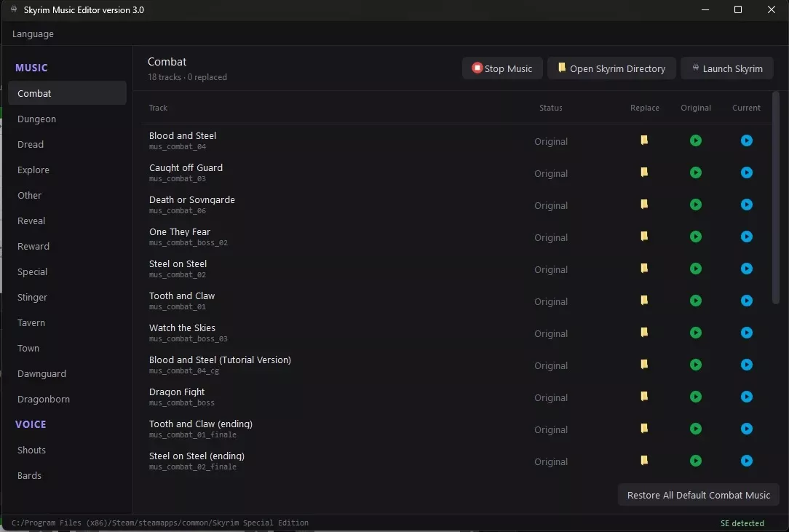The image size is (789, 532).
Task: Play current Dragon Fight track
Action: (x=746, y=397)
